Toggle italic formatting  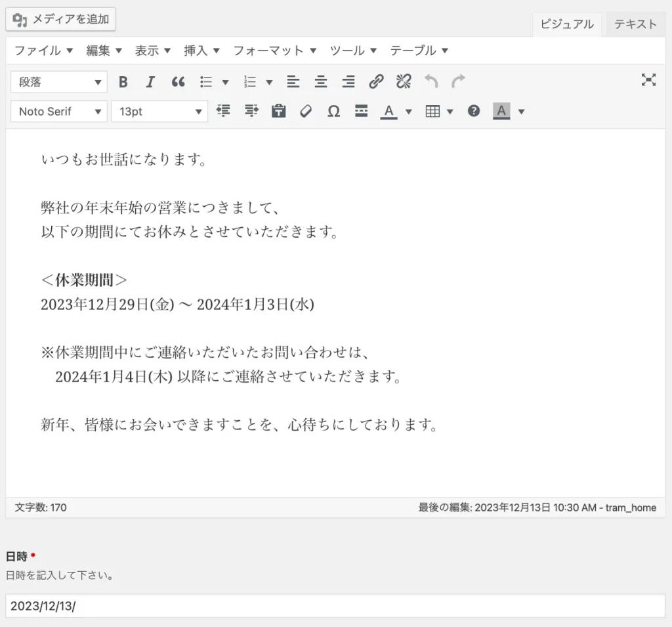click(x=150, y=82)
